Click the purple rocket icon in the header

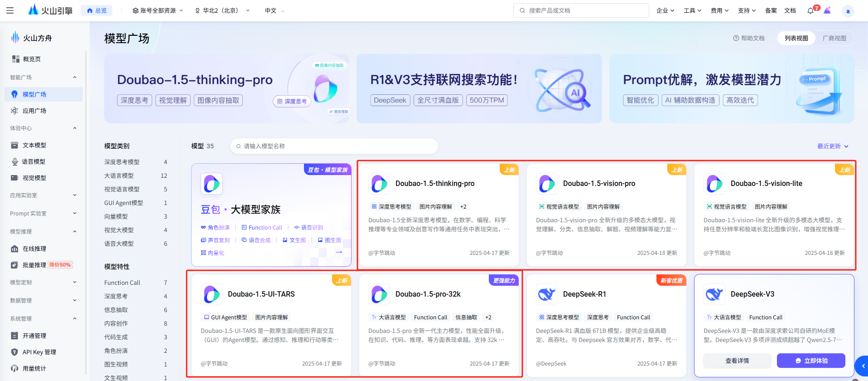pos(827,10)
